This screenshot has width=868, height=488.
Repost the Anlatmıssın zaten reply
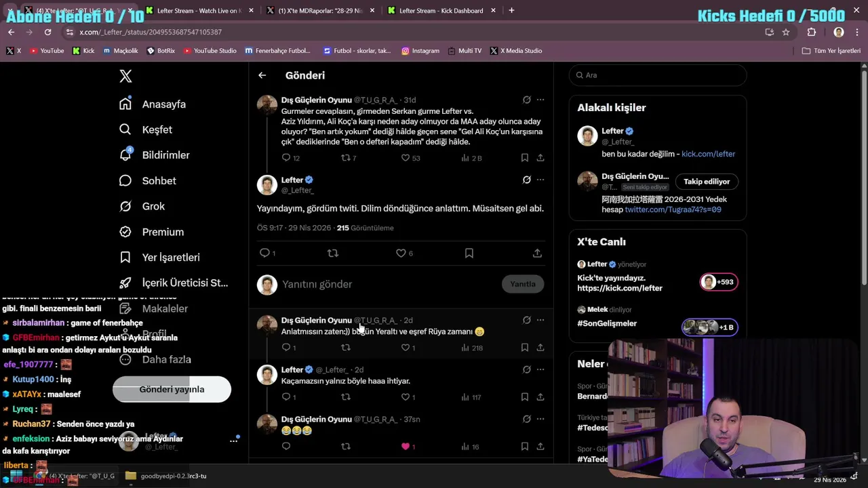(346, 348)
